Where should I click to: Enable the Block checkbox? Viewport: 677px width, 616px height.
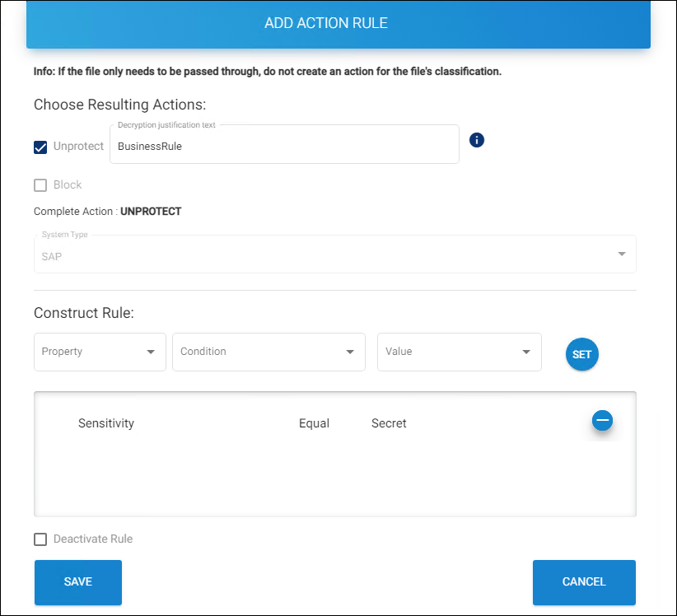pyautogui.click(x=40, y=185)
